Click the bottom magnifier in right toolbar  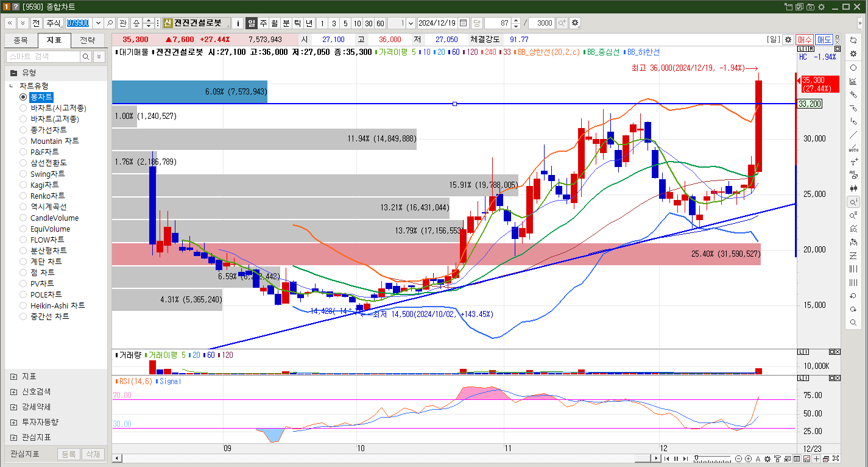pyautogui.click(x=853, y=323)
